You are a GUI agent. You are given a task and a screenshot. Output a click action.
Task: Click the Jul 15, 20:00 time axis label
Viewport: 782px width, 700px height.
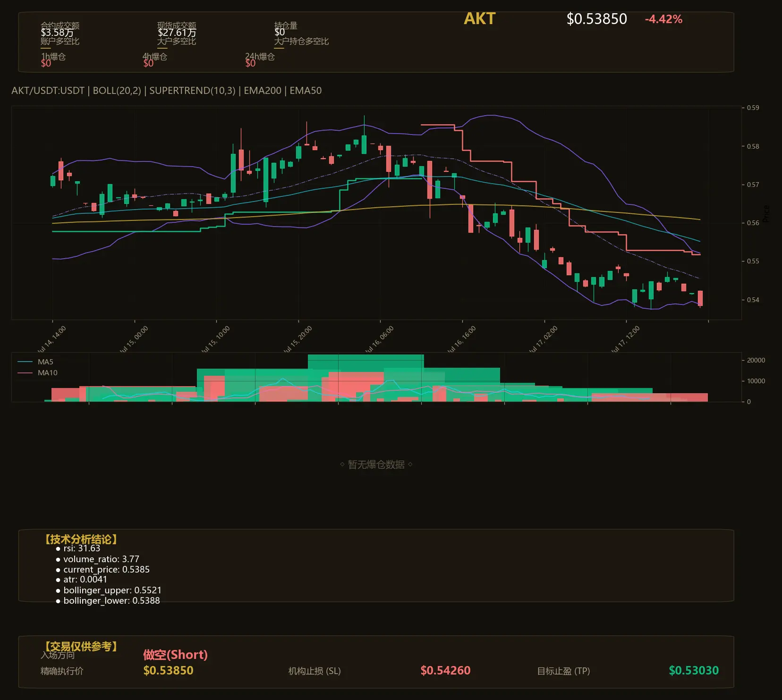pyautogui.click(x=298, y=340)
